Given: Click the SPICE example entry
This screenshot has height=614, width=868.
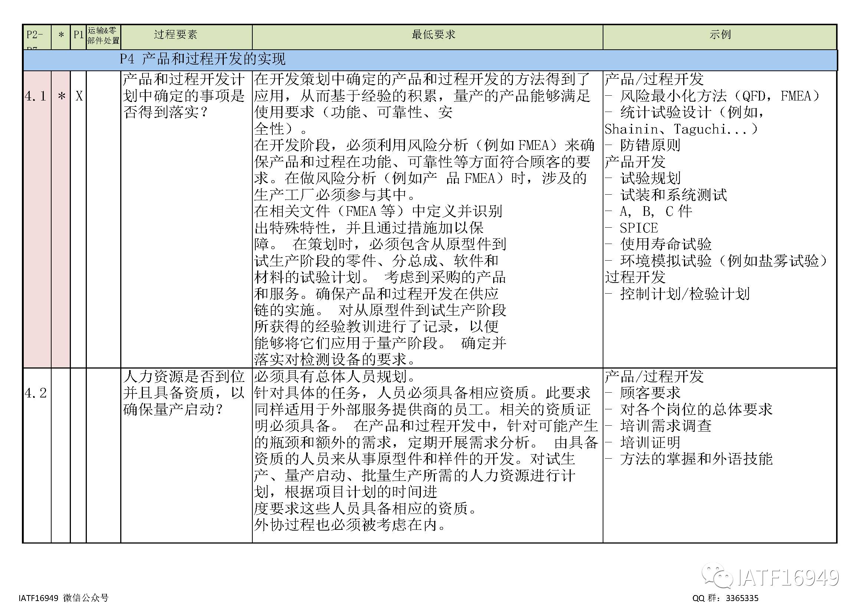Looking at the screenshot, I should click(639, 228).
